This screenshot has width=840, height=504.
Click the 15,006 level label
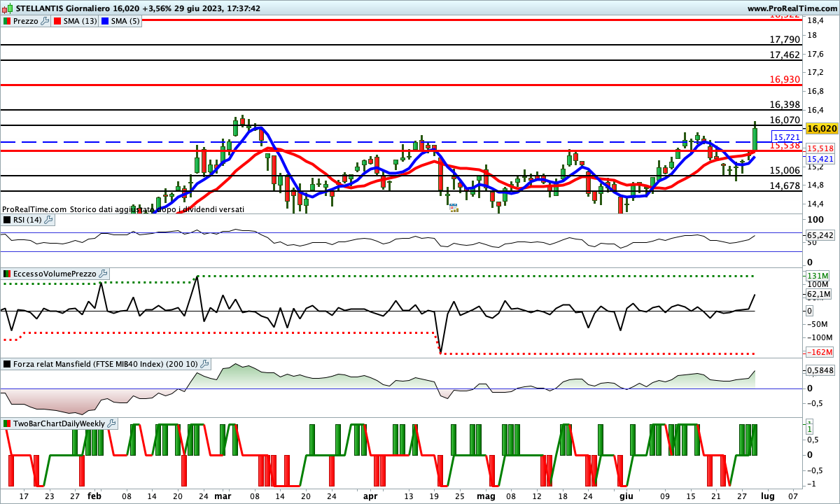[785, 170]
